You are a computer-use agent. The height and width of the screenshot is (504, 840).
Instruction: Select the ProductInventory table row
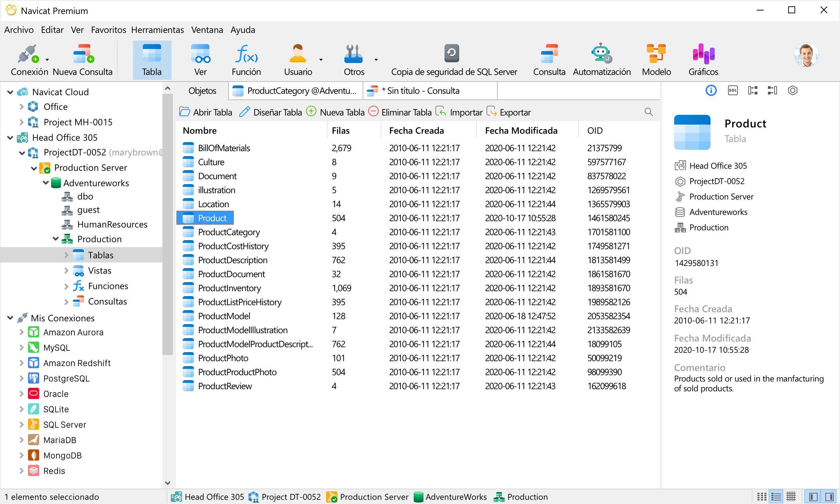(229, 288)
